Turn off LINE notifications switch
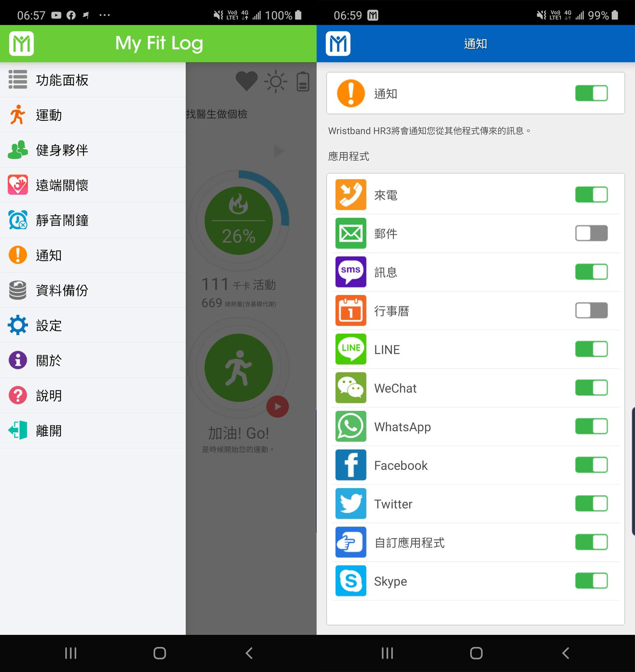Image resolution: width=635 pixels, height=672 pixels. coord(591,349)
